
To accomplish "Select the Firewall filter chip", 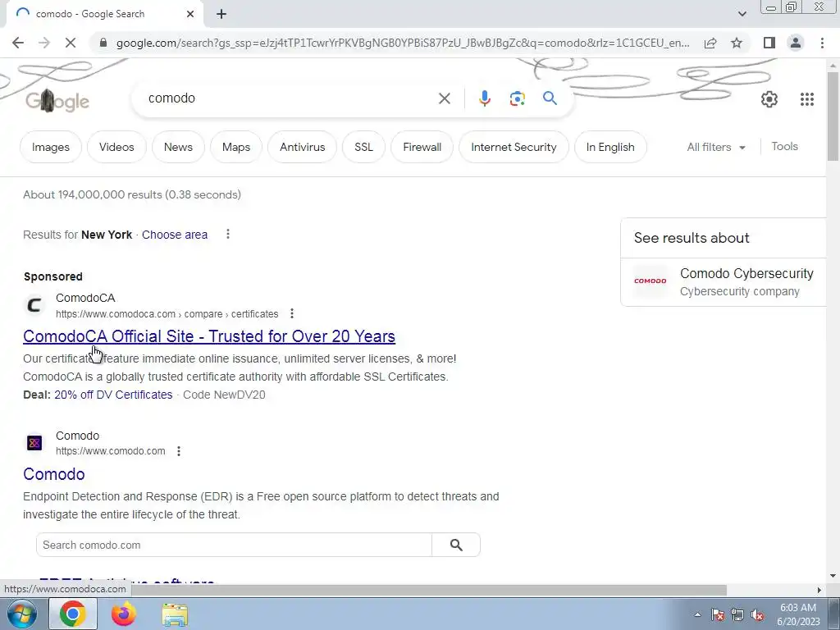I will pyautogui.click(x=422, y=147).
